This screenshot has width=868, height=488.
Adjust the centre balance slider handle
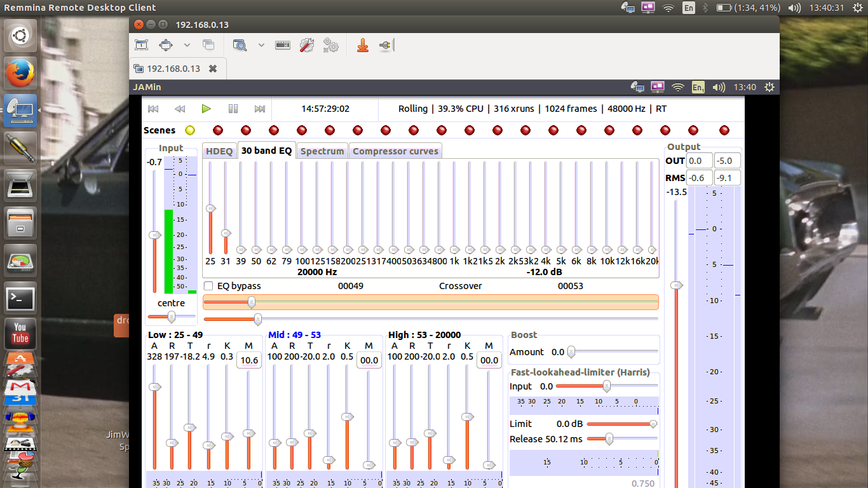171,316
